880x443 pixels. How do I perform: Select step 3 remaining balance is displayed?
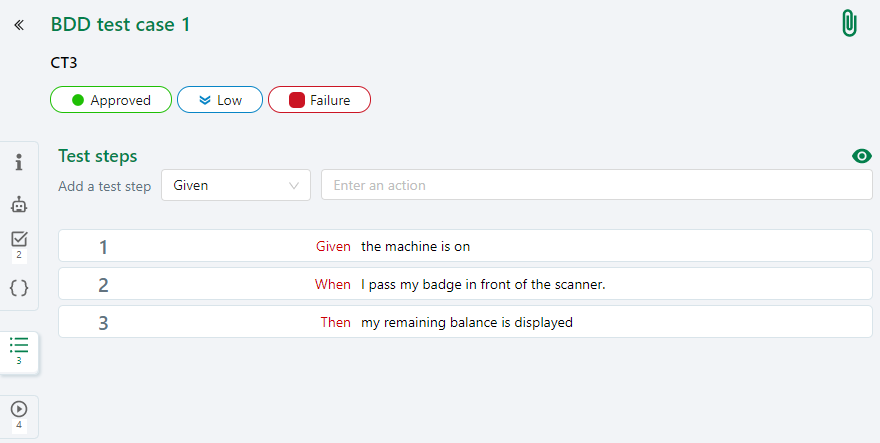pos(465,322)
